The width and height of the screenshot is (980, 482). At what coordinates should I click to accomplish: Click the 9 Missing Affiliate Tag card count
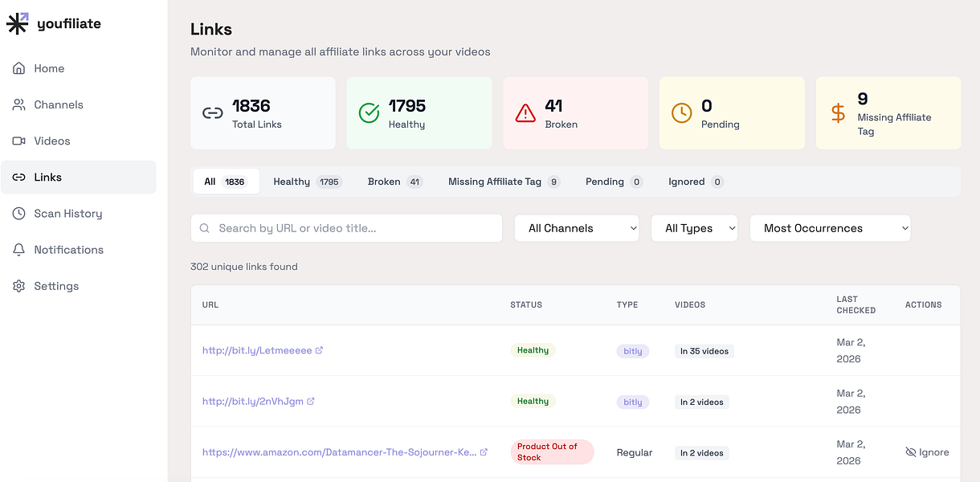click(x=863, y=99)
